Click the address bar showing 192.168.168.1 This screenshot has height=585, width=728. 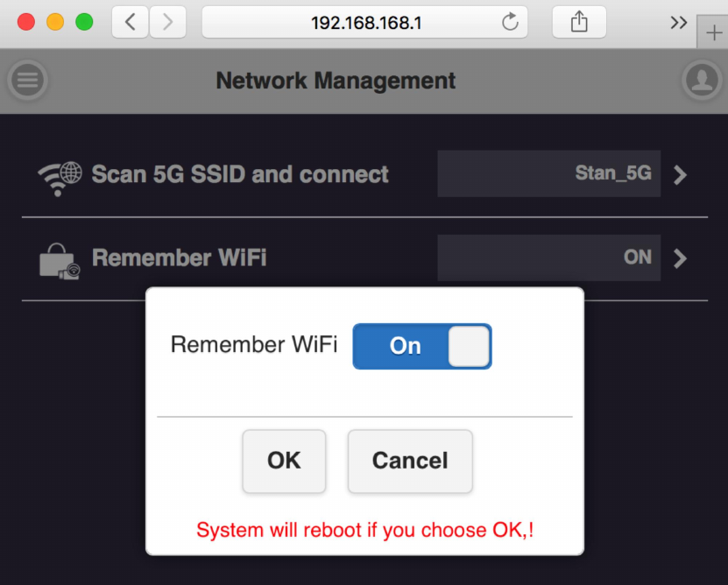point(365,23)
